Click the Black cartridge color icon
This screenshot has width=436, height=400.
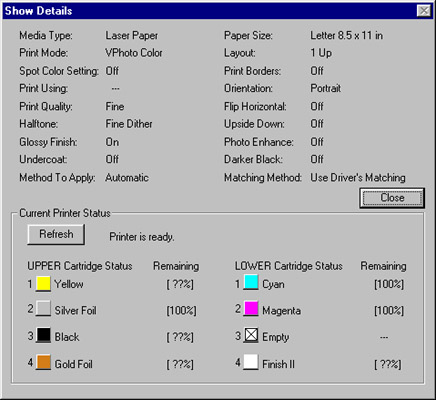coord(43,335)
